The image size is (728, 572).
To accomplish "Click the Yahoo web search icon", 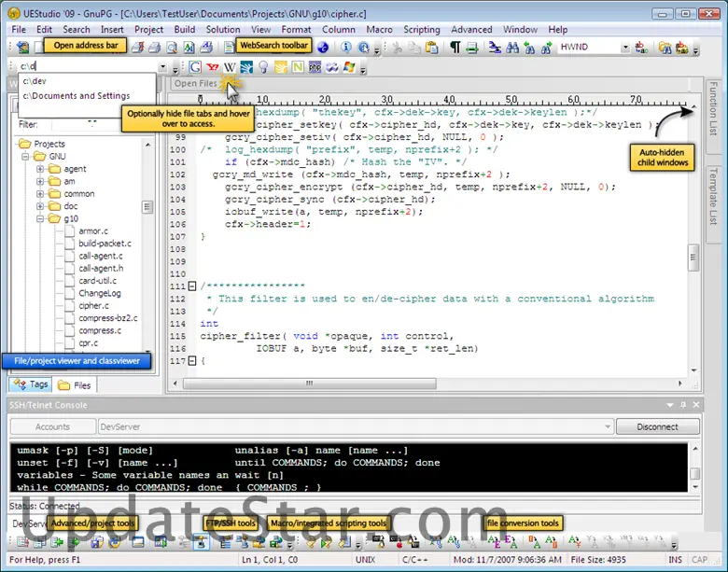I will 213,67.
